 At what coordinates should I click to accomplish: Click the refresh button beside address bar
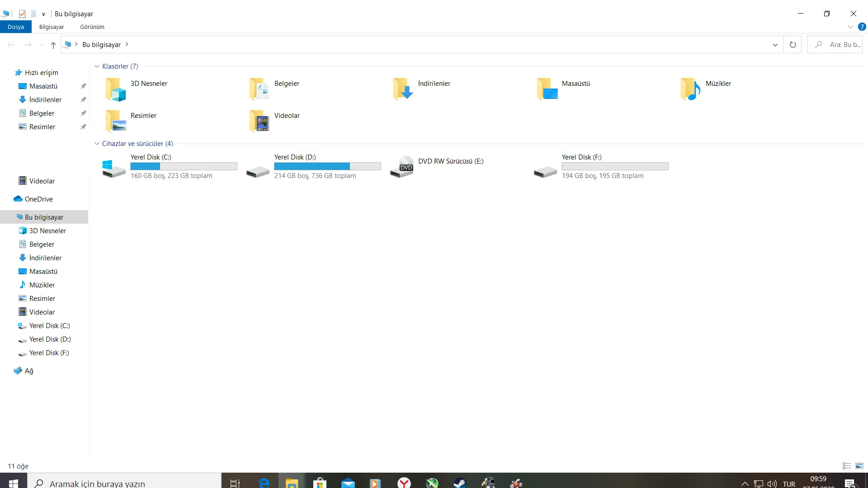coord(793,45)
